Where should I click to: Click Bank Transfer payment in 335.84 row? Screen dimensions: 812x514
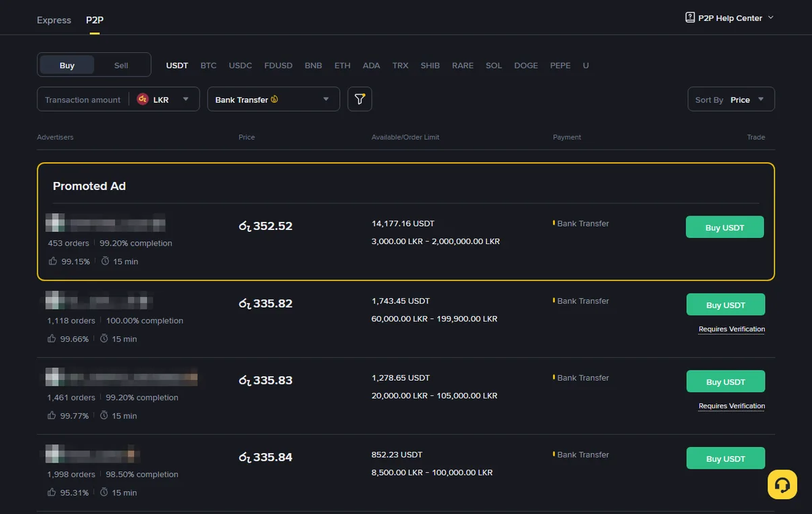581,454
